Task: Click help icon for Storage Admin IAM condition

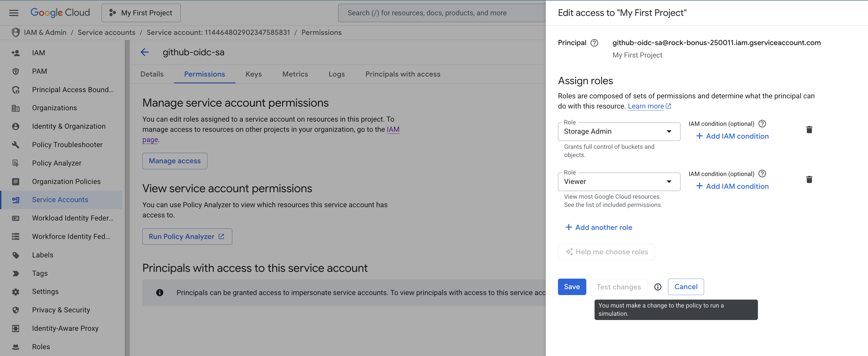Action: pos(762,124)
